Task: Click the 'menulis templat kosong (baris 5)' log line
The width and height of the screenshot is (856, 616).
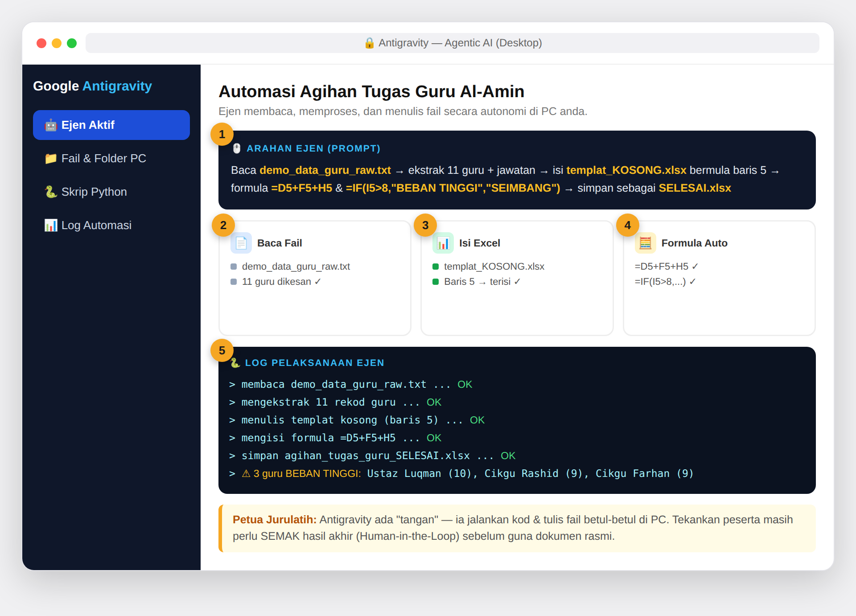Action: (357, 420)
